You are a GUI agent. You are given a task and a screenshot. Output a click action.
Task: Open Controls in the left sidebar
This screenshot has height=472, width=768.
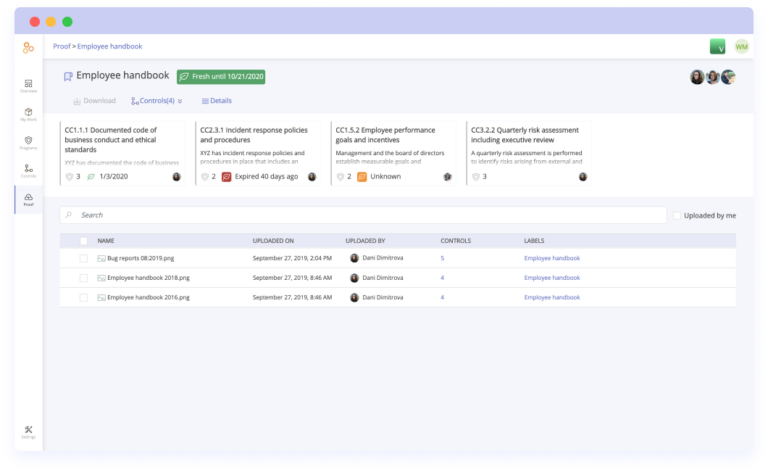(x=28, y=170)
